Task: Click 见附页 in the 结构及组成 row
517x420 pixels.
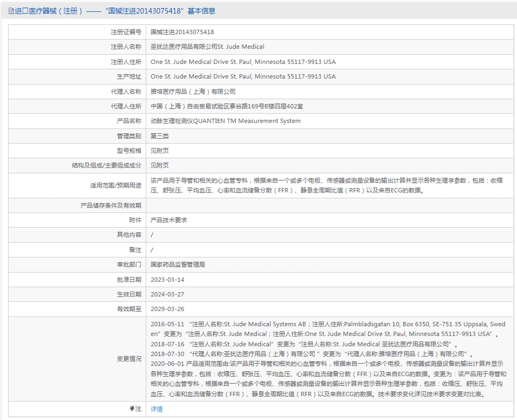Action: [159, 165]
